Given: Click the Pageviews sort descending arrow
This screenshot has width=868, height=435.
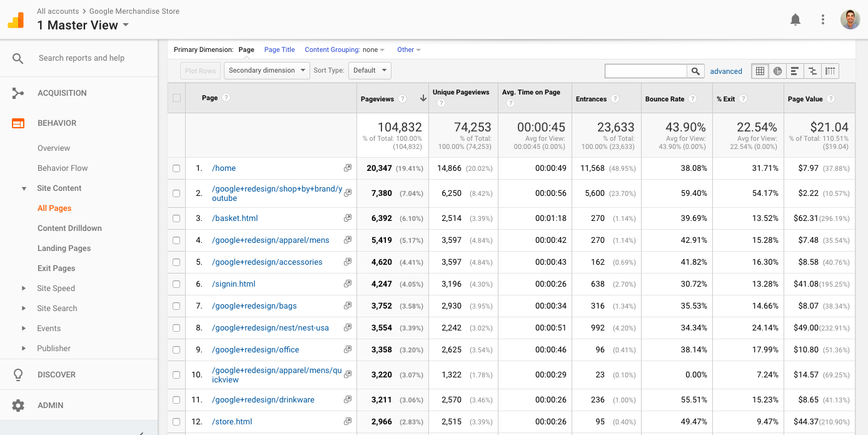Looking at the screenshot, I should tap(423, 98).
